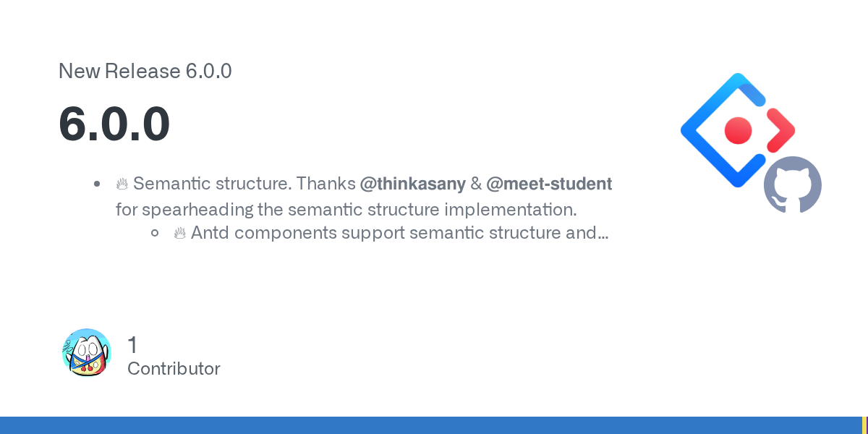Click the fire emoji before Semantic structure

122,184
